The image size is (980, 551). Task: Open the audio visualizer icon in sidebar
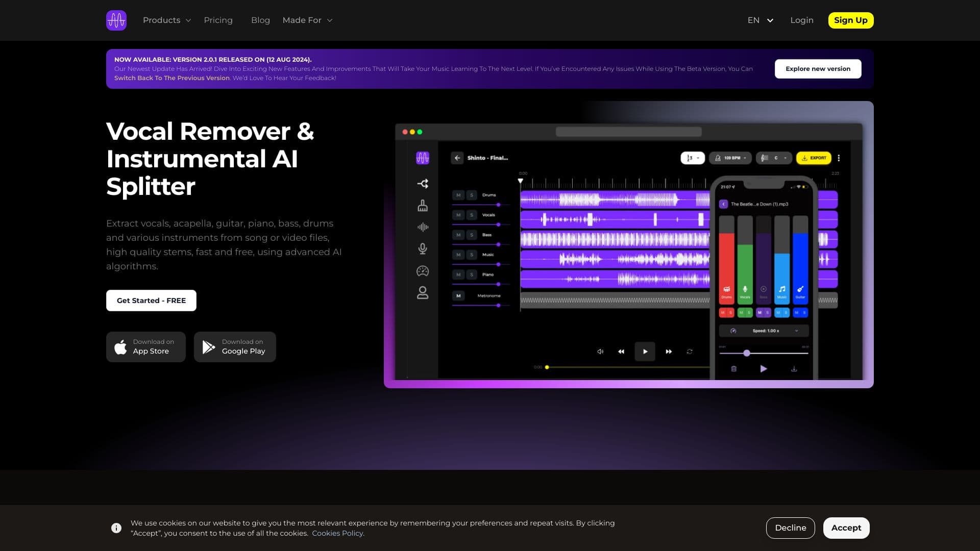point(423,227)
